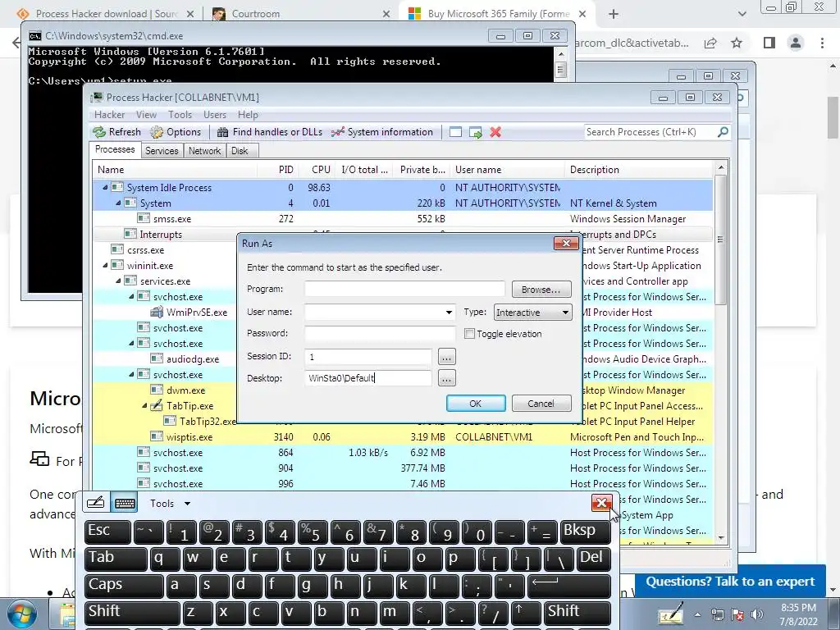Collapse the TabTip.exe tree node

point(144,405)
